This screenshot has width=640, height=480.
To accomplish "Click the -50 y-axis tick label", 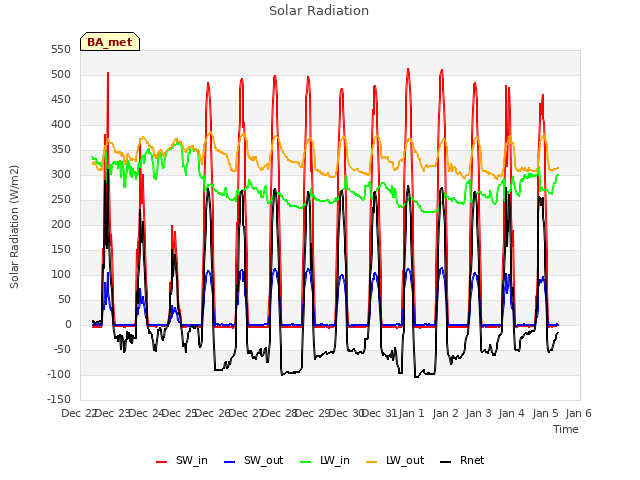I will point(61,349).
